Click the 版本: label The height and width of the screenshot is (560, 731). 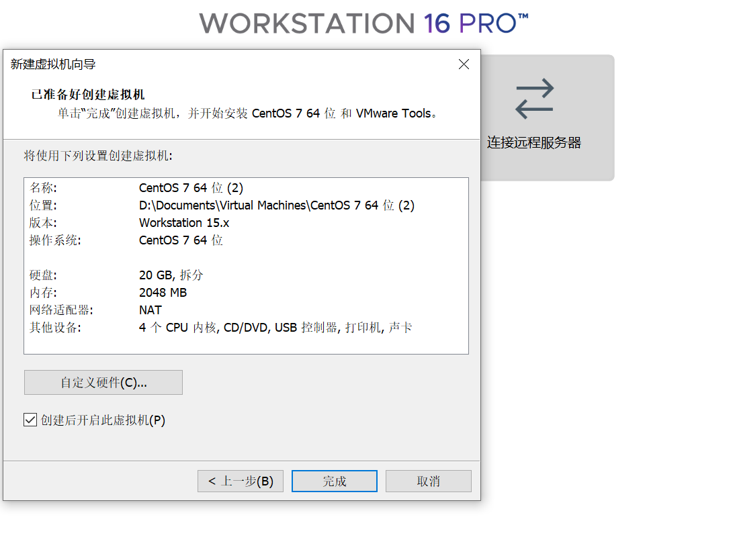[x=43, y=223]
